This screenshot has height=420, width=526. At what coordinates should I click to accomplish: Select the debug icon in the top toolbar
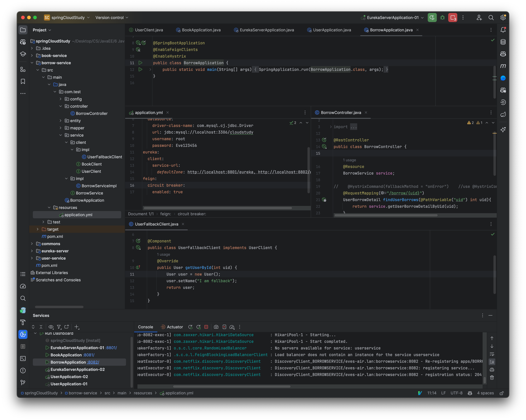[x=442, y=18]
